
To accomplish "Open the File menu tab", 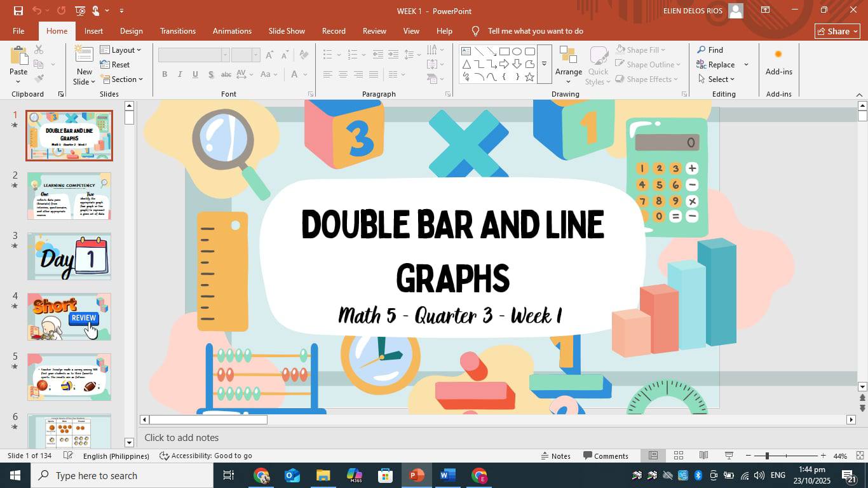I will 18,30.
